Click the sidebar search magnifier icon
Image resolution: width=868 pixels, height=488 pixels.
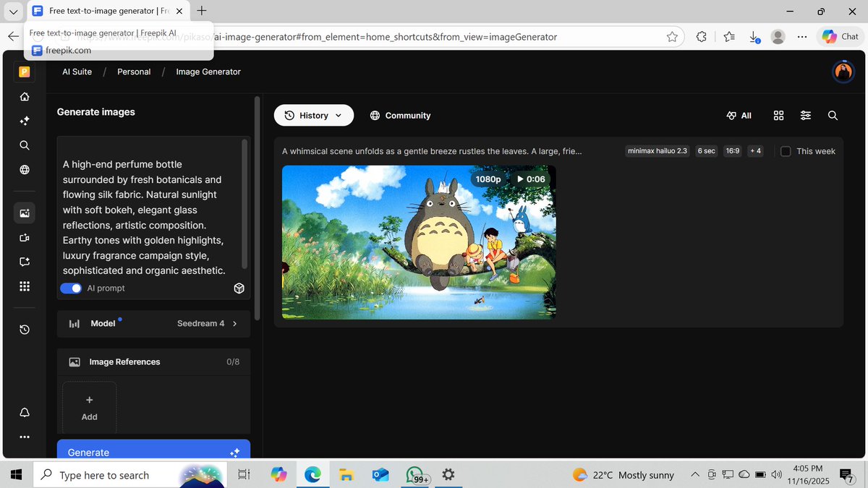coord(25,145)
